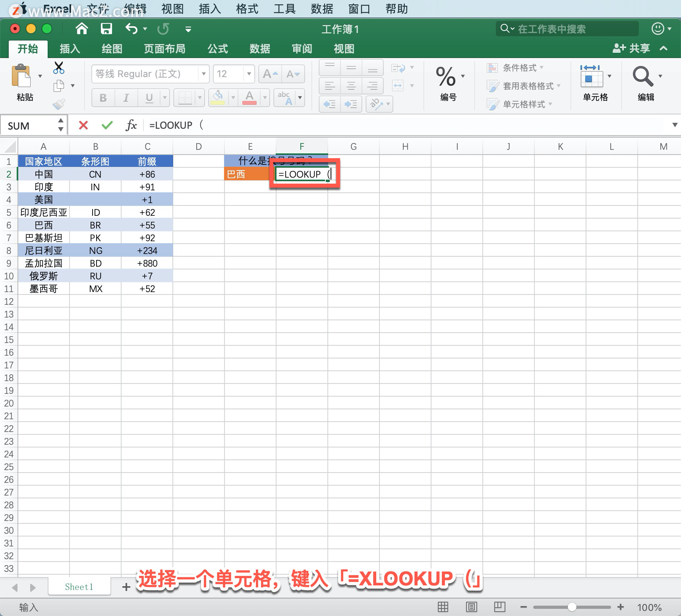Expand the Paste options arrow

40,76
